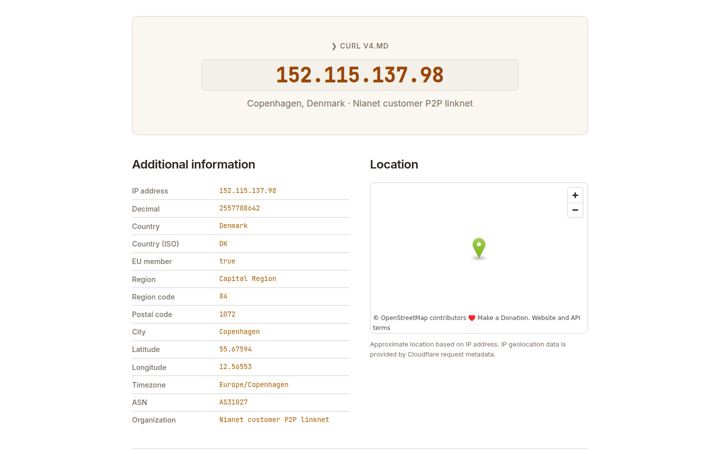Screen dimensions: 720x450
Task: Select the ASN value AS31027
Action: tap(233, 402)
